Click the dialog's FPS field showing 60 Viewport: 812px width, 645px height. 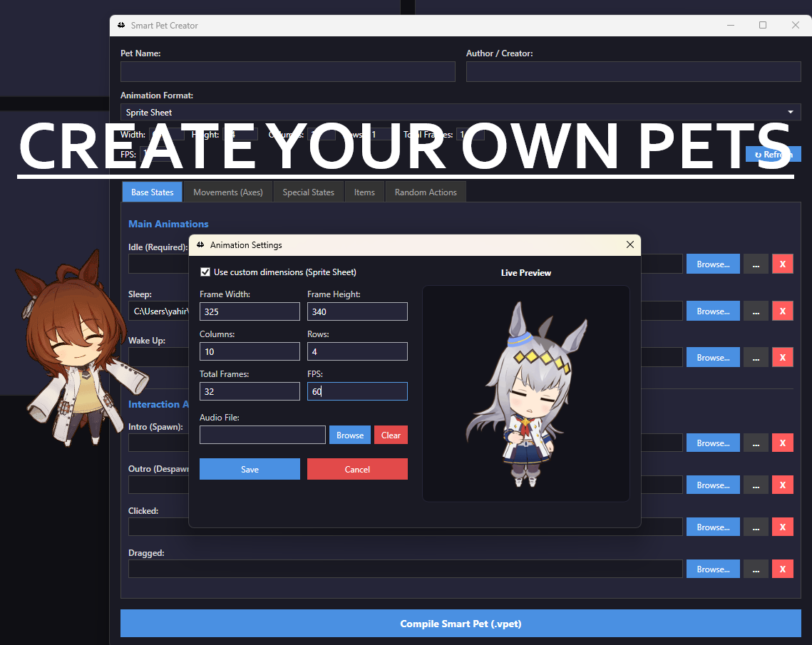tap(357, 391)
